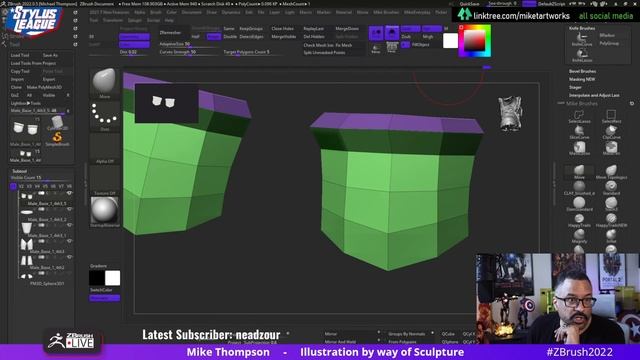Open the current Move brush thumbnail picker
The height and width of the screenshot is (360, 640).
104,83
